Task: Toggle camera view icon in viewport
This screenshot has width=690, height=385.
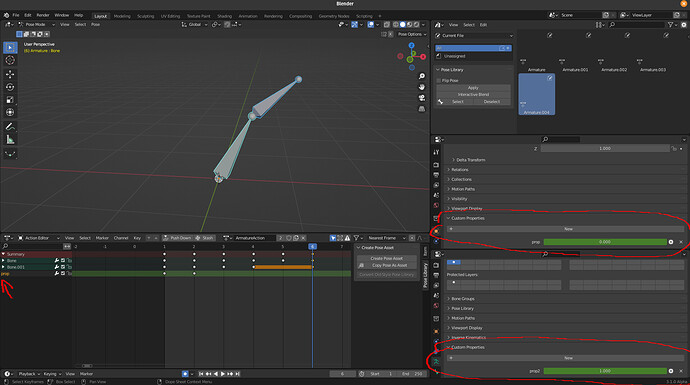Action: [x=422, y=98]
